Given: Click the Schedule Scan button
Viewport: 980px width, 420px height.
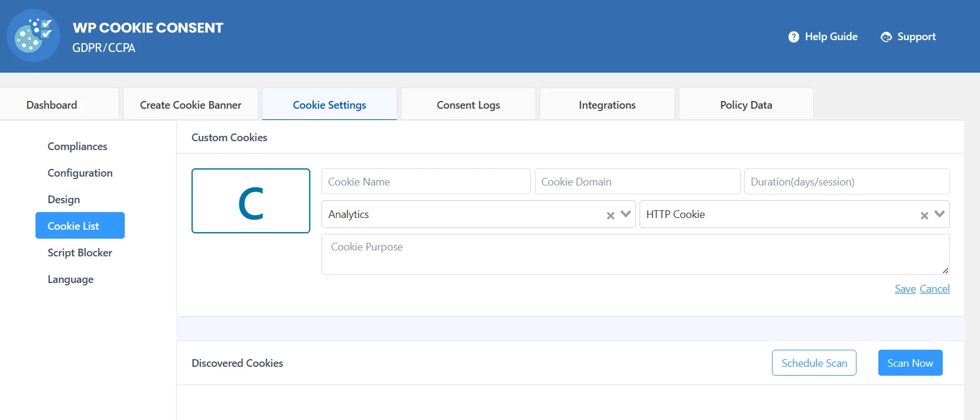Looking at the screenshot, I should (814, 363).
